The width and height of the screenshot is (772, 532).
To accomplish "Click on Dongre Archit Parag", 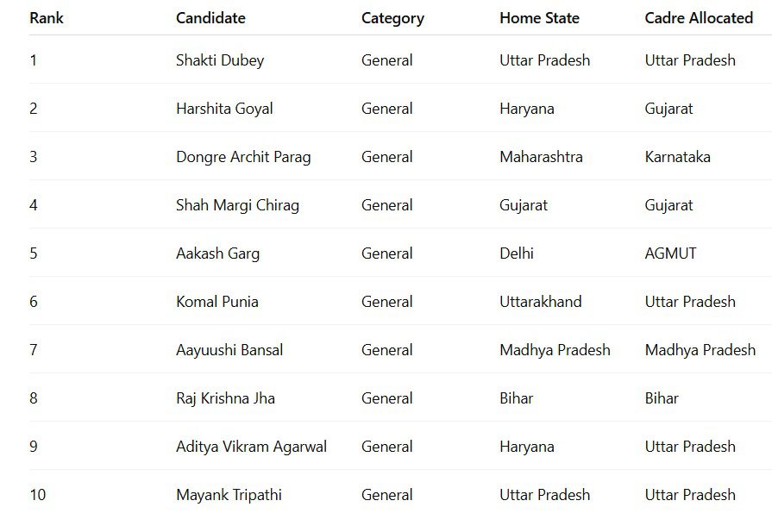I will [243, 157].
